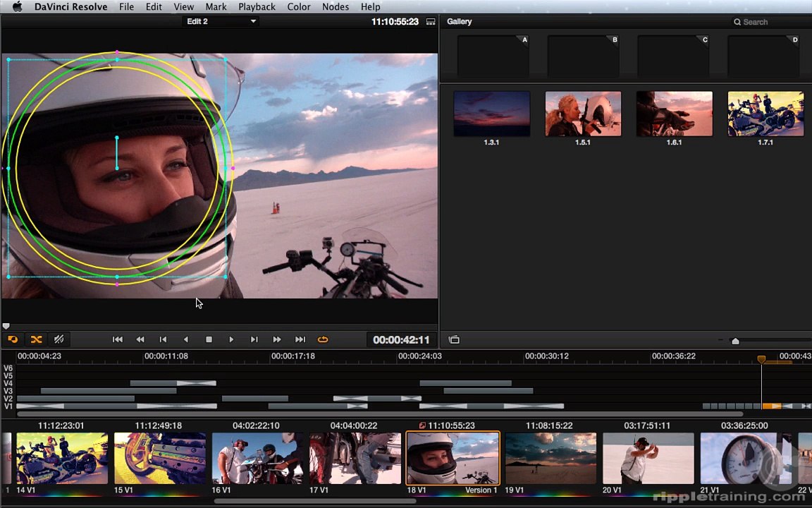Click the Version 1 label on clip 18
This screenshot has width=812, height=508.
point(481,490)
